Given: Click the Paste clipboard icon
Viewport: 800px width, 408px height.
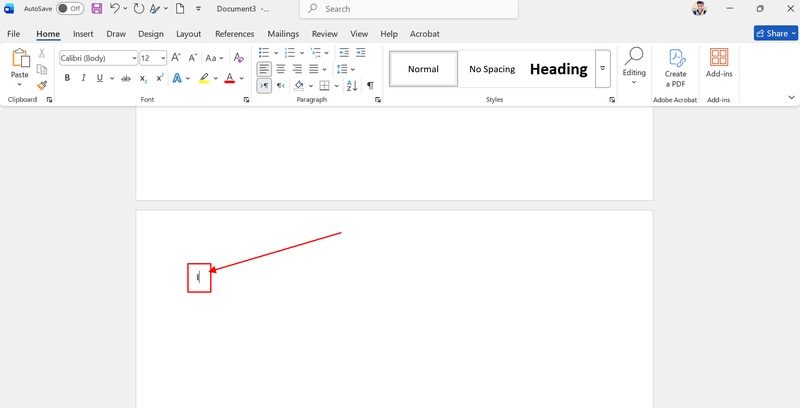Looking at the screenshot, I should click(20, 58).
